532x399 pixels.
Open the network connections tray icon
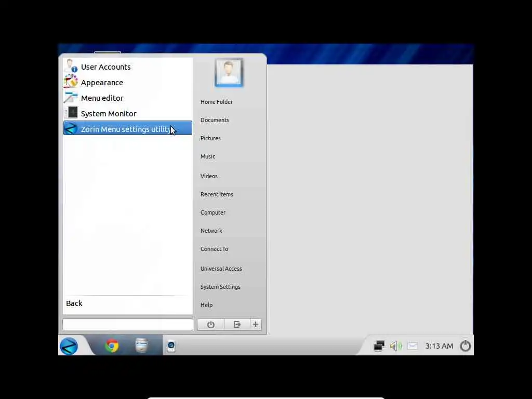(x=379, y=346)
